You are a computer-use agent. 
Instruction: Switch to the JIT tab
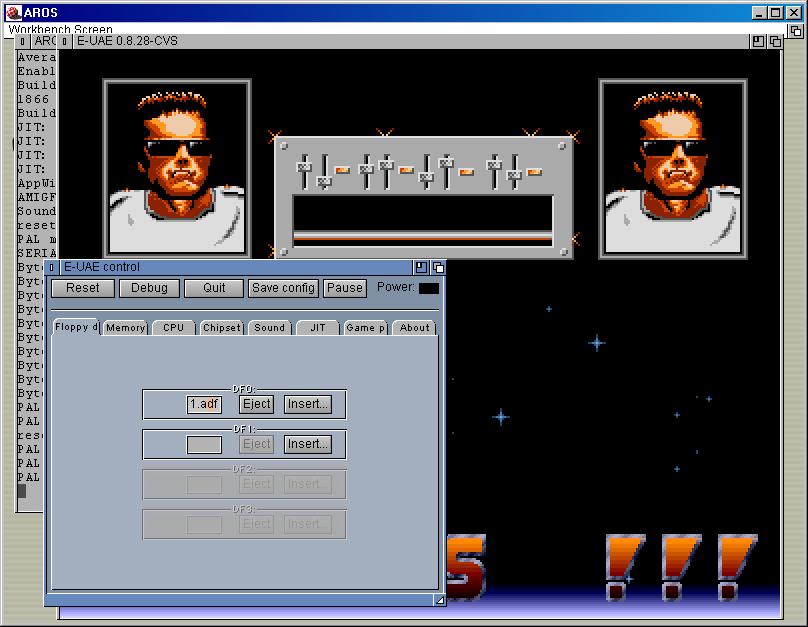click(x=318, y=328)
